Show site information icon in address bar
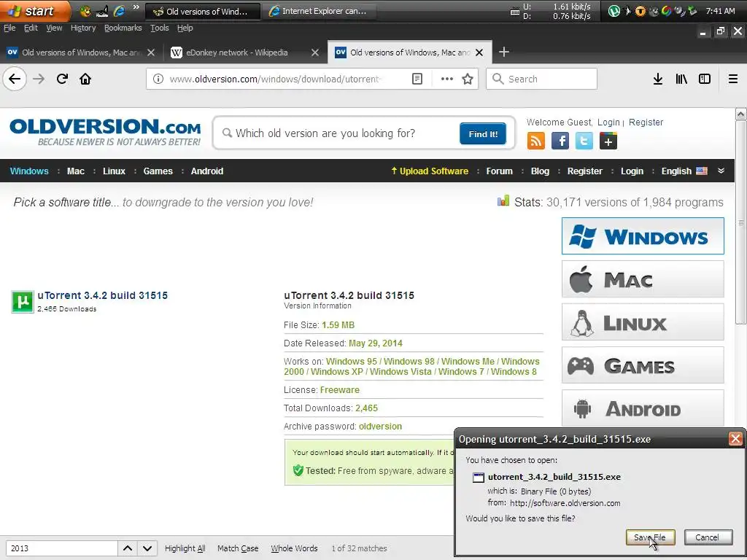The width and height of the screenshot is (747, 560). click(158, 79)
